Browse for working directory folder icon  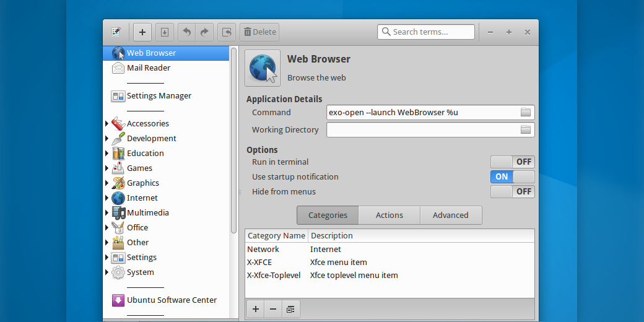pyautogui.click(x=526, y=130)
